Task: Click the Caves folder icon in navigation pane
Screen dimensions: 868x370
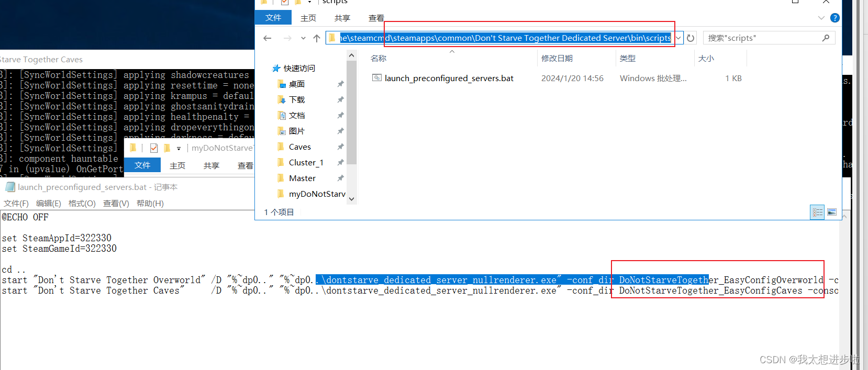Action: [282, 147]
